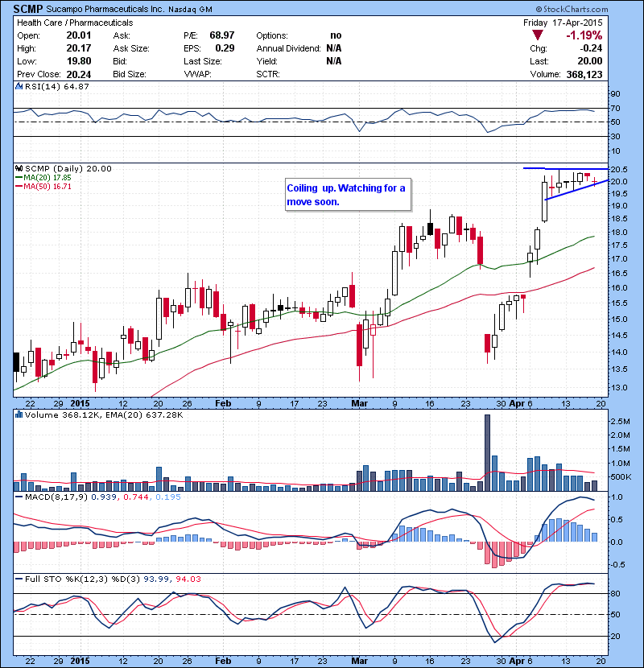Click the RSI(14) 64.87 indicator label

pyautogui.click(x=57, y=86)
